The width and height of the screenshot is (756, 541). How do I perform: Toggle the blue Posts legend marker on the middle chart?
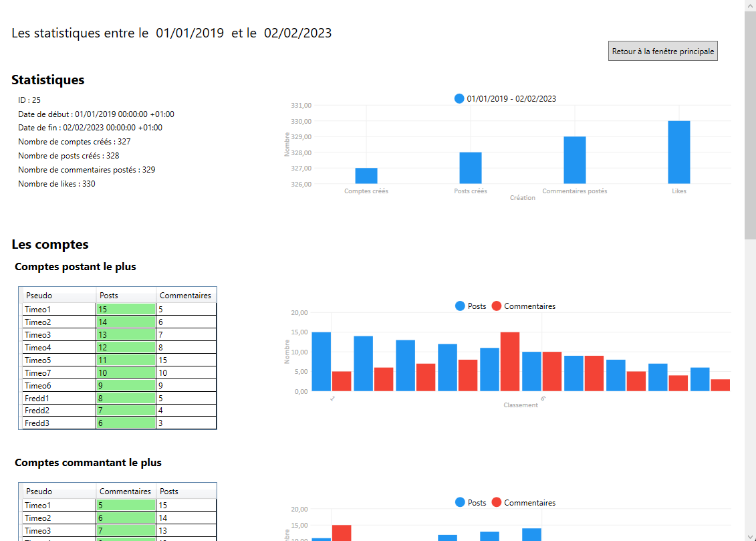459,306
